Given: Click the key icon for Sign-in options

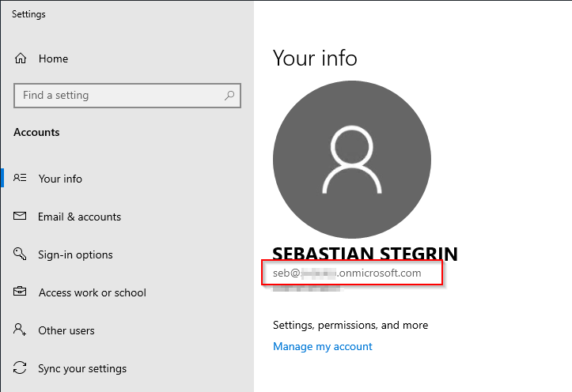Looking at the screenshot, I should point(21,254).
